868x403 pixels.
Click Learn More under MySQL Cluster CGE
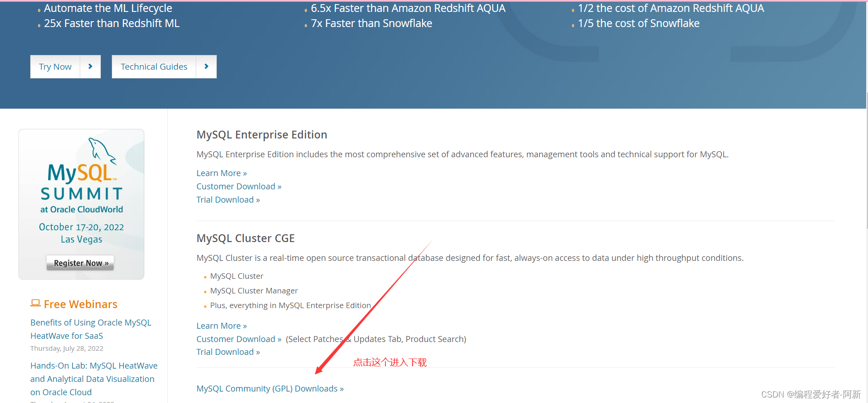click(x=222, y=326)
